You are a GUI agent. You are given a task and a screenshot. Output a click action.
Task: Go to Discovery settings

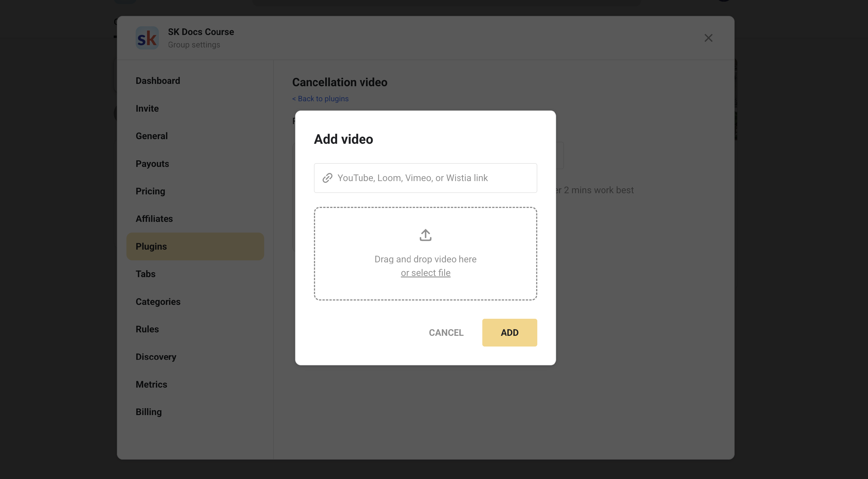point(156,357)
